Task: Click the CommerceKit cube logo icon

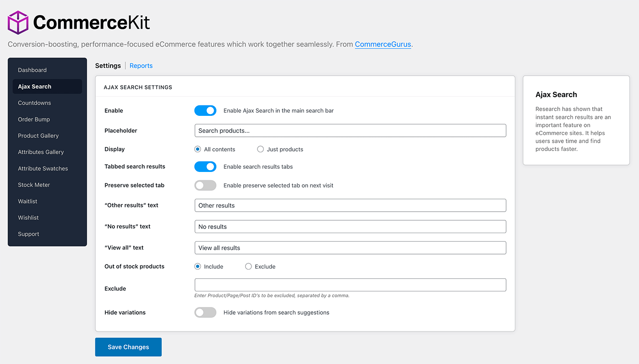Action: pos(18,22)
